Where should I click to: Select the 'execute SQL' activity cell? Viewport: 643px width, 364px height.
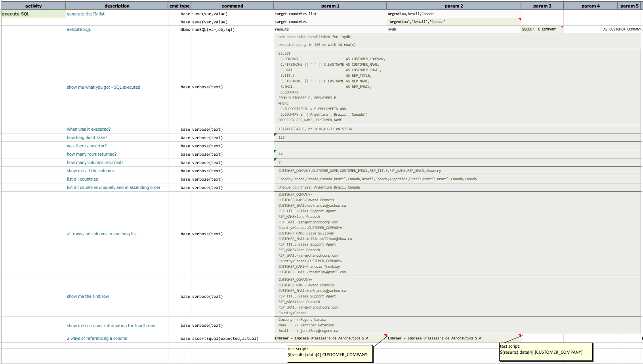click(x=33, y=14)
